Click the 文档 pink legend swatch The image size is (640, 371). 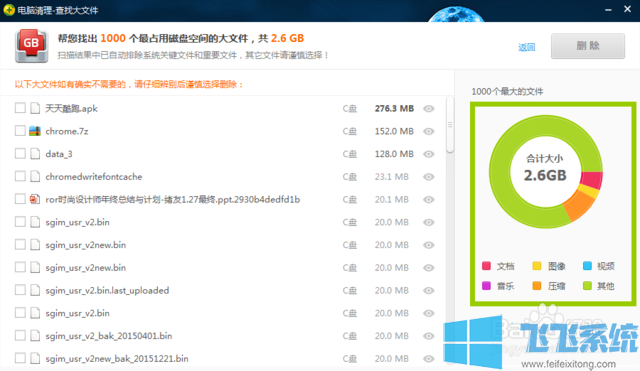point(486,266)
